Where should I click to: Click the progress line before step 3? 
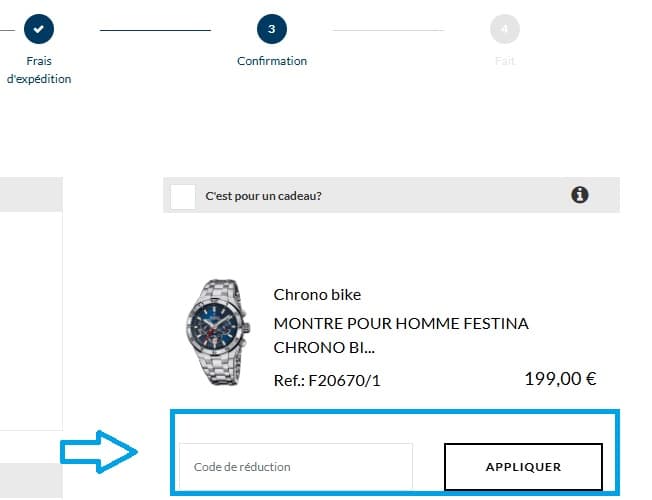coord(155,30)
